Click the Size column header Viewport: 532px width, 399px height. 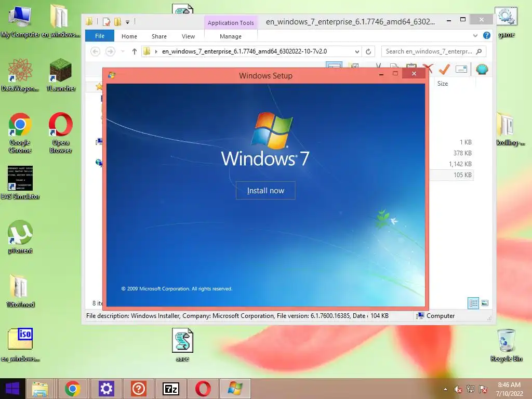[x=443, y=84]
